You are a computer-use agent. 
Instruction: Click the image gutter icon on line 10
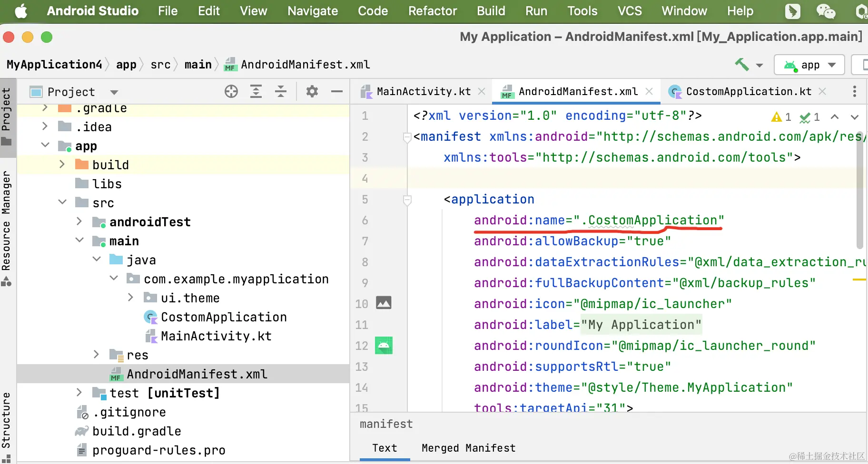pos(384,303)
